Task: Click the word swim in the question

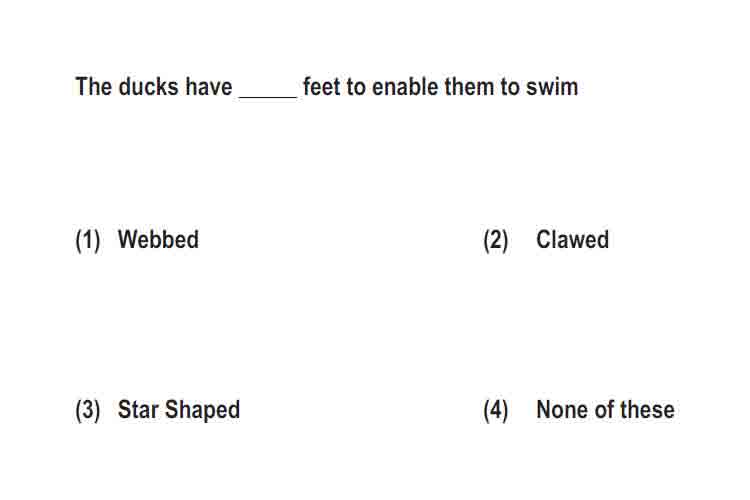Action: [551, 87]
